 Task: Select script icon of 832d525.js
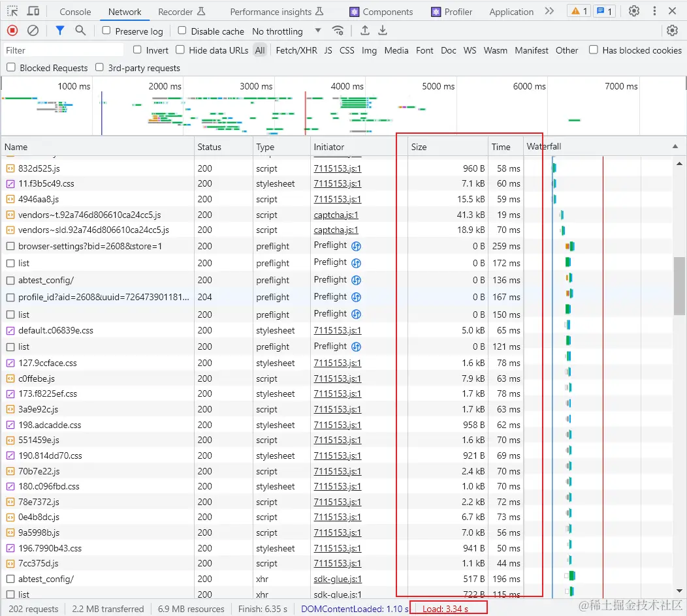click(10, 168)
